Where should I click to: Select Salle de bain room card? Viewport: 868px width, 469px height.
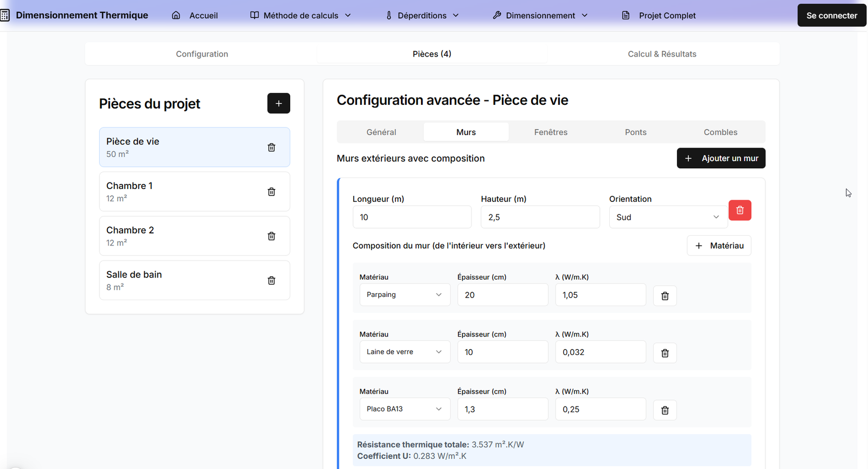(x=194, y=281)
